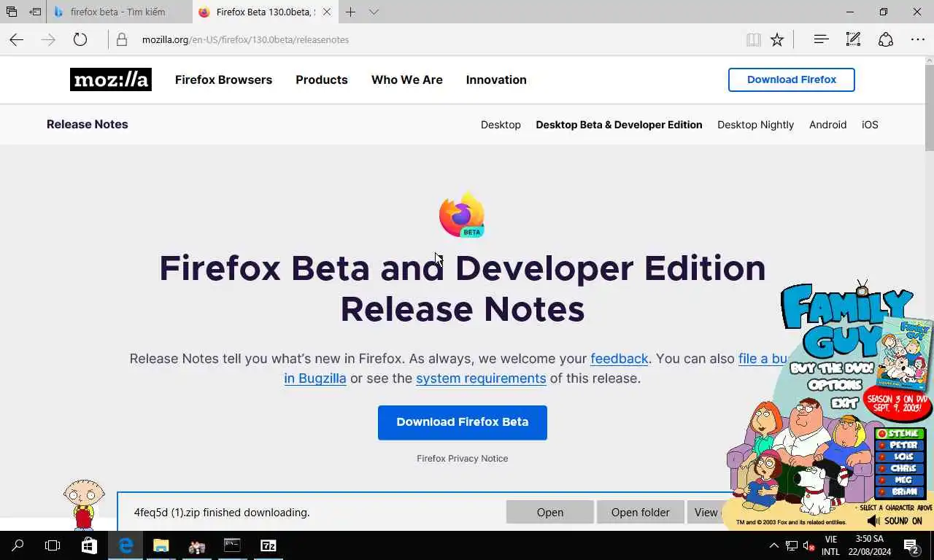Switch to the firefox beta Bing search tab
The image size is (934, 560).
point(117,12)
